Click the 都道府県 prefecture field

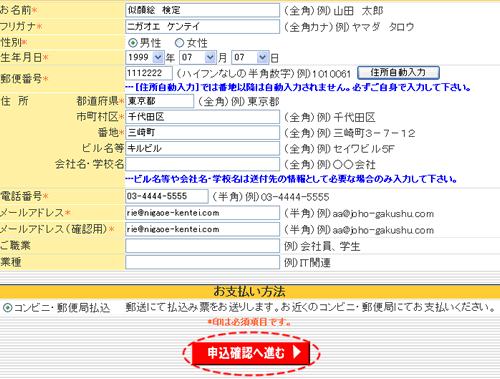159,101
